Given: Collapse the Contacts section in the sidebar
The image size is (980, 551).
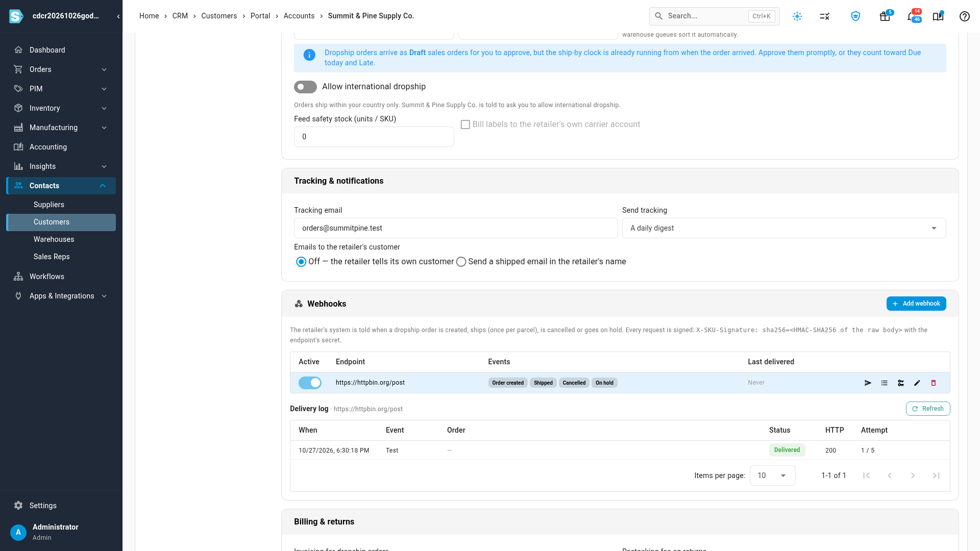Looking at the screenshot, I should [x=61, y=186].
